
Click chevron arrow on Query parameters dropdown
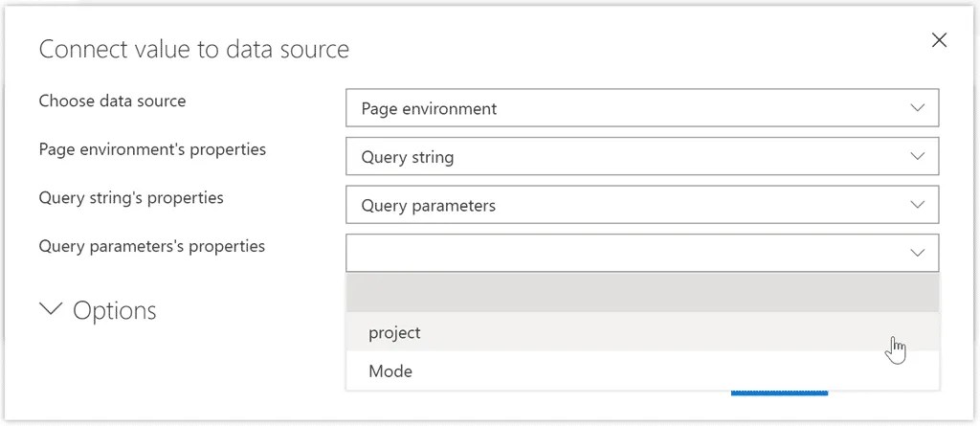coord(918,205)
